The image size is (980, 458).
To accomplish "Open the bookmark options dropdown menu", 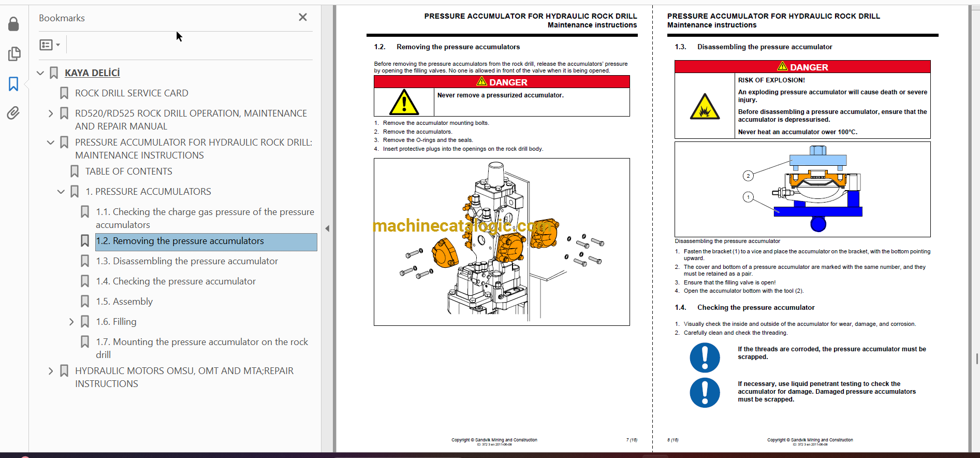I will click(x=50, y=45).
